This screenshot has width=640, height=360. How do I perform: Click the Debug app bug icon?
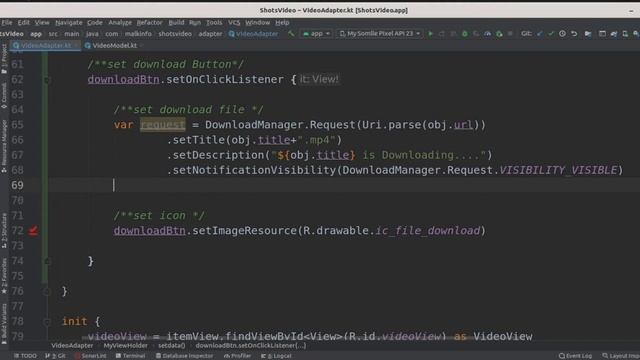464,34
